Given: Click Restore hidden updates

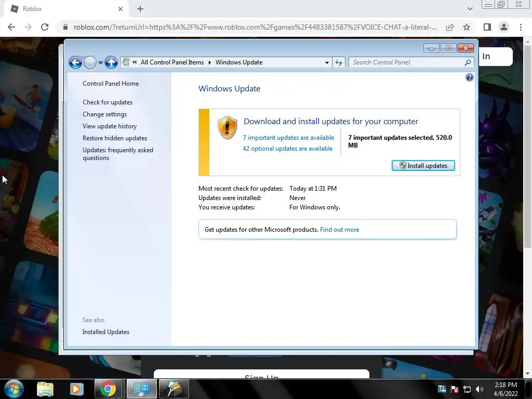Looking at the screenshot, I should [x=115, y=138].
